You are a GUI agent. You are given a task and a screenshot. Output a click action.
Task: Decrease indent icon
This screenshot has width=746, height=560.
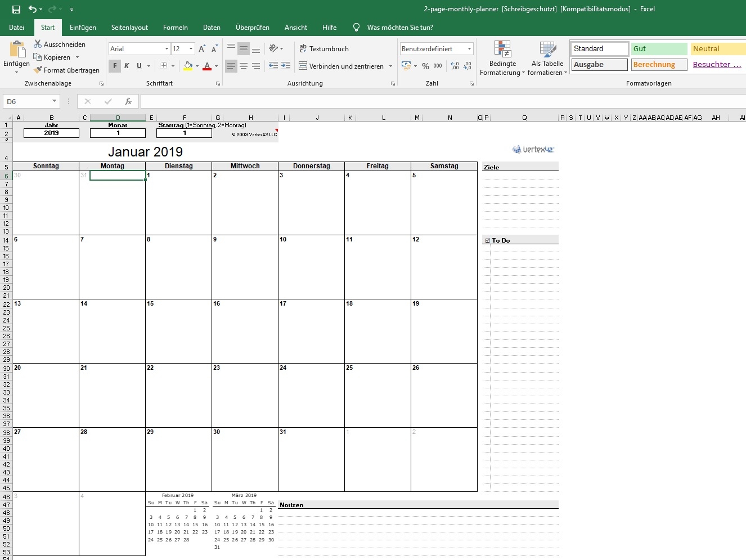click(273, 66)
